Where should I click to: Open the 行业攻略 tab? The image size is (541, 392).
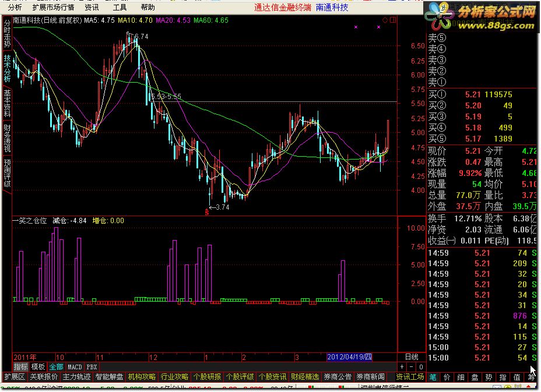[x=174, y=377]
